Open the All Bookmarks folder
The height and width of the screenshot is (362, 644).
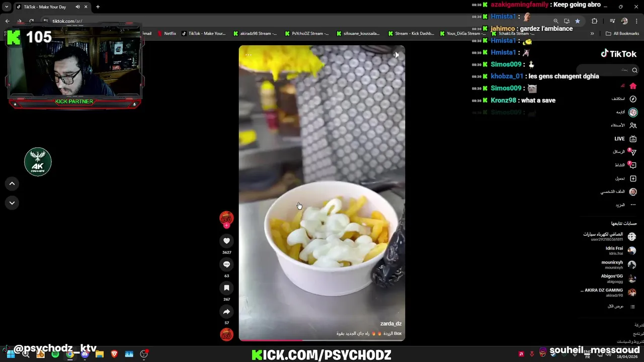pyautogui.click(x=622, y=34)
